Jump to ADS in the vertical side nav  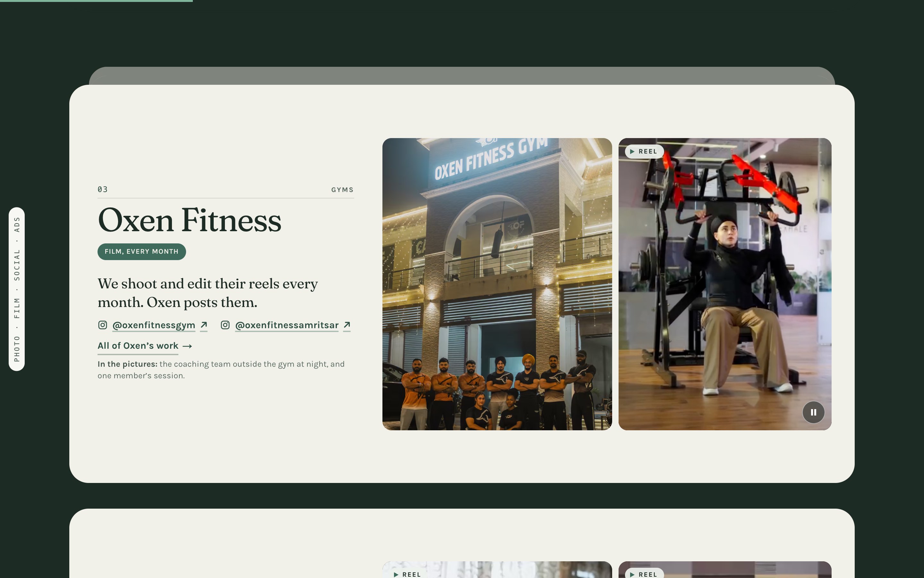(x=17, y=224)
